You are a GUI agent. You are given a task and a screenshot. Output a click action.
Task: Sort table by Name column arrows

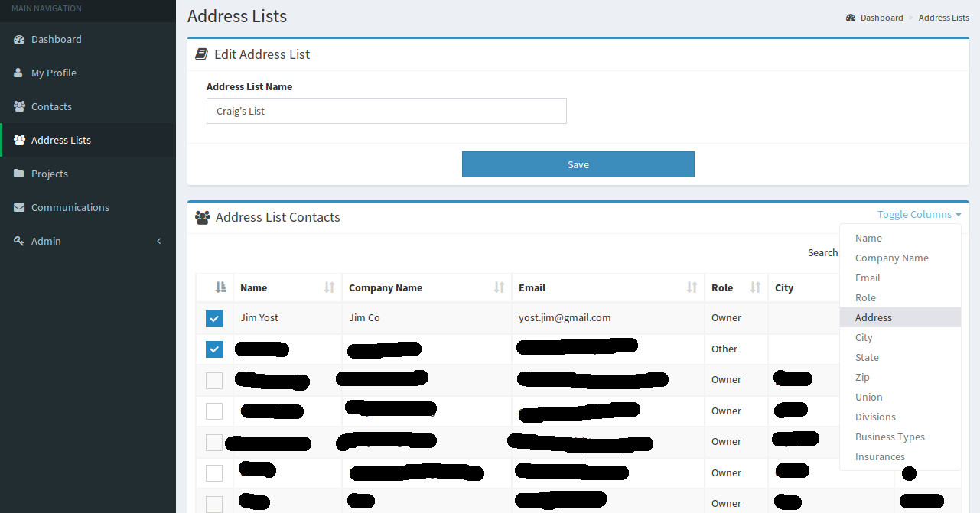point(329,288)
